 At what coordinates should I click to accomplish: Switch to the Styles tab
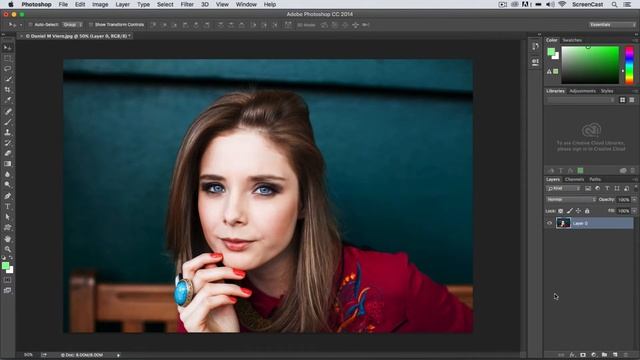(x=607, y=91)
